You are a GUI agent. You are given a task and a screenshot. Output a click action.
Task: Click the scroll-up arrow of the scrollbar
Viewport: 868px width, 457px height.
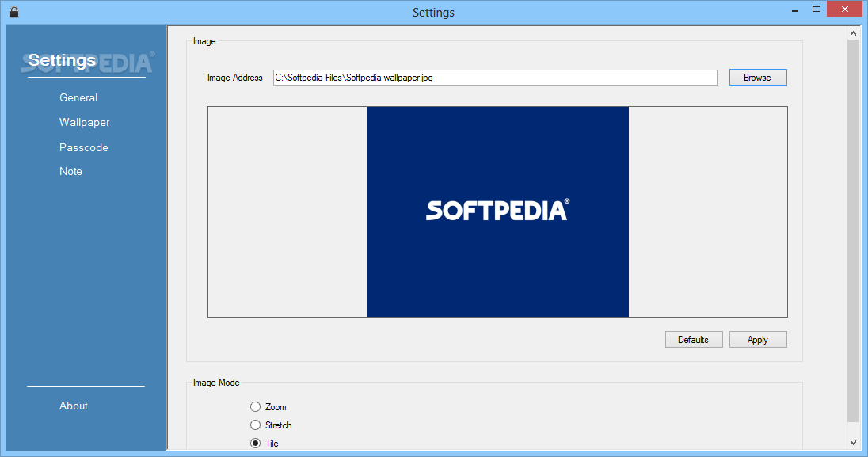853,33
